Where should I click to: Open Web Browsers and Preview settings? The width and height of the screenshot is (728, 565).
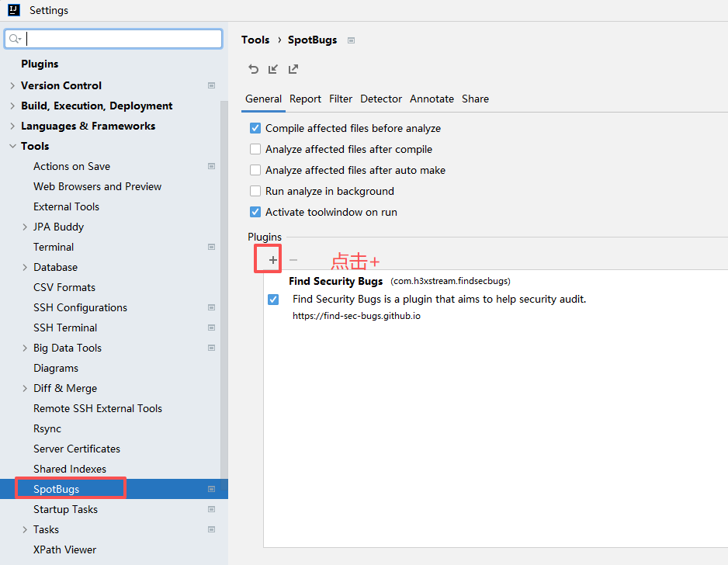click(98, 186)
